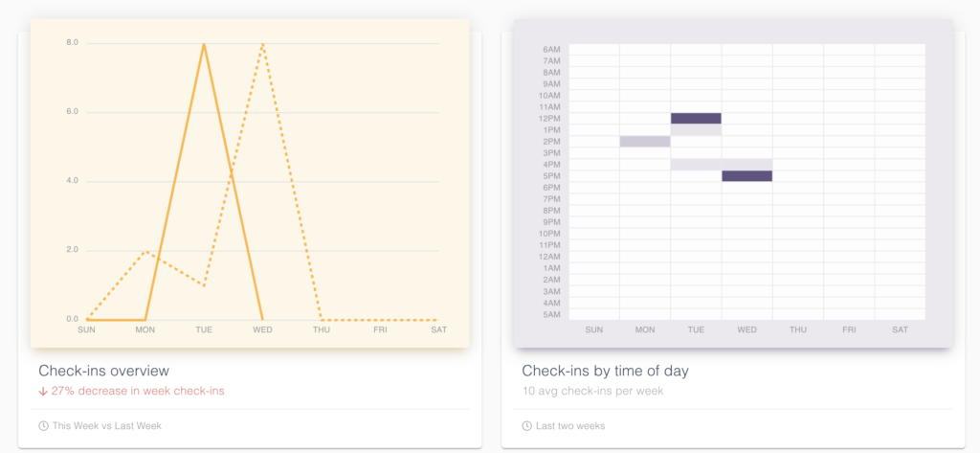Click the red down-arrow decrease icon
Image resolution: width=980 pixels, height=453 pixels.
pyautogui.click(x=43, y=391)
